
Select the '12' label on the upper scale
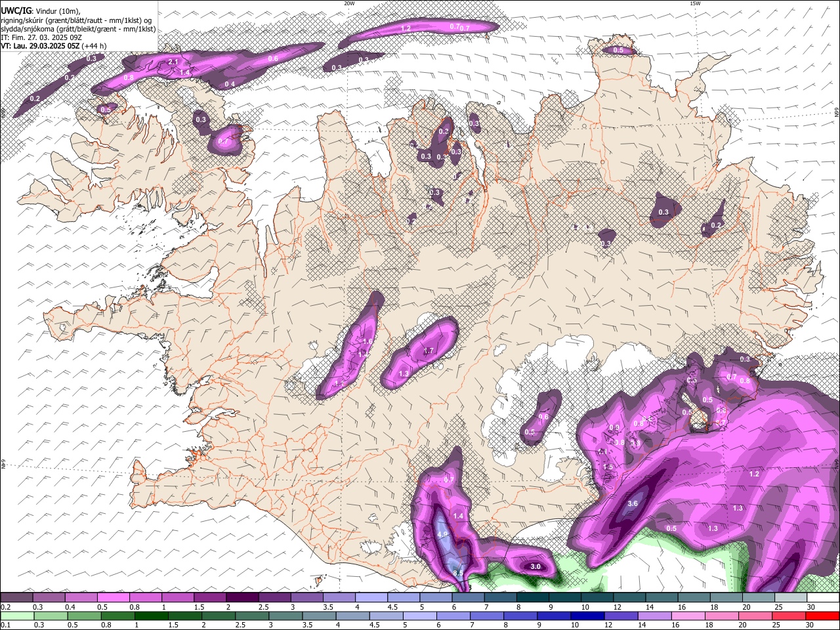[618, 607]
